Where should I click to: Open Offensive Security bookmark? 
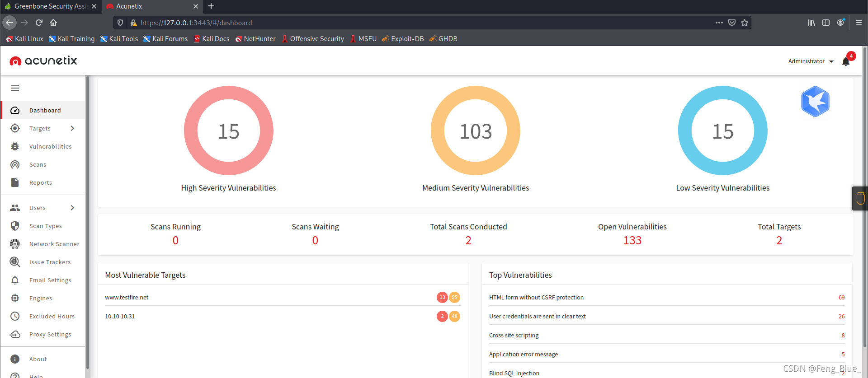click(312, 39)
